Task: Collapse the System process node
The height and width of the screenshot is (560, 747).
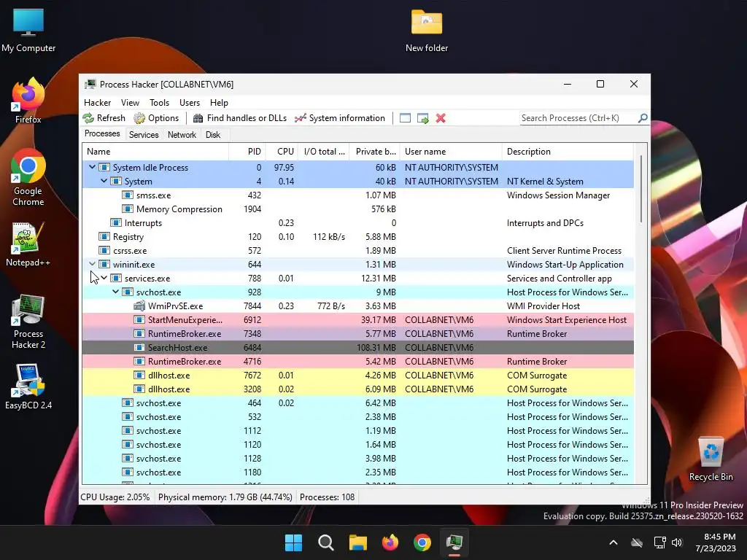Action: pos(104,181)
